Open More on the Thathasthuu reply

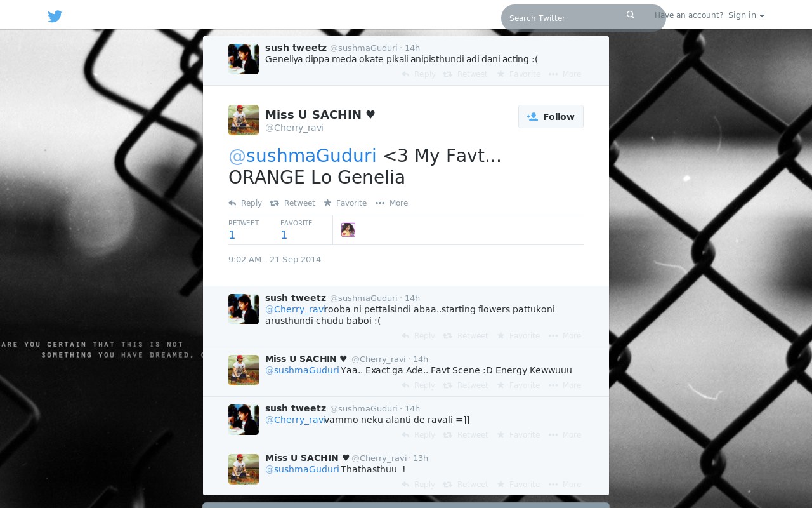565,485
